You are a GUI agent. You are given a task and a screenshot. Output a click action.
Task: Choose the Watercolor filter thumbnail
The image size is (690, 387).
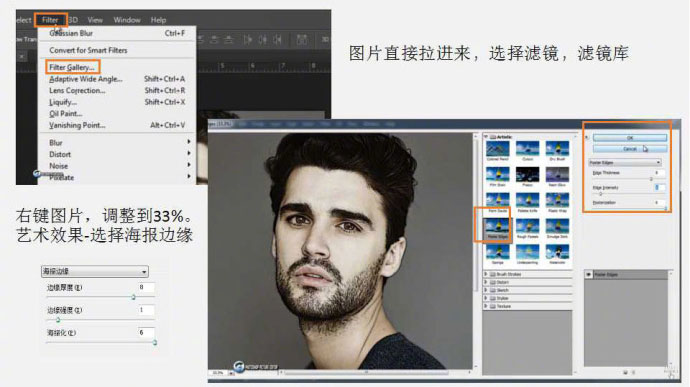[557, 253]
